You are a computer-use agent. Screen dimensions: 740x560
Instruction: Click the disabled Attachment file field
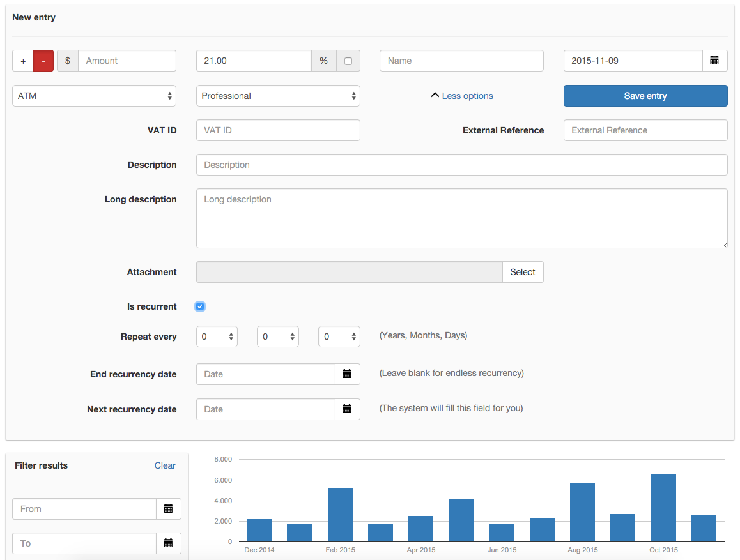pos(350,272)
